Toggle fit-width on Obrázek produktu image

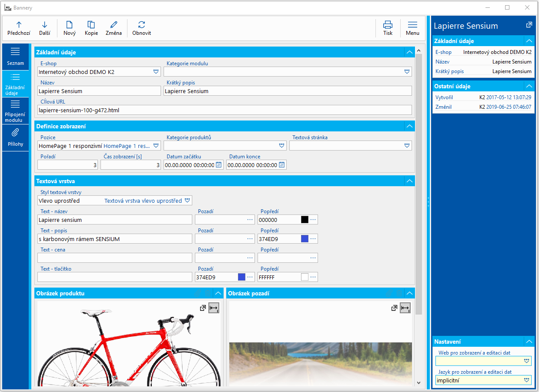(214, 308)
